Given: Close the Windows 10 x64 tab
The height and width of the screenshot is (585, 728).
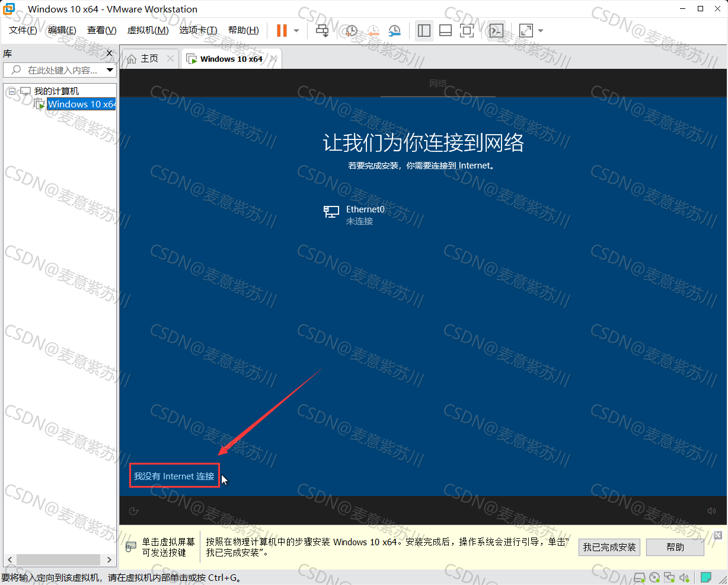Looking at the screenshot, I should point(273,58).
